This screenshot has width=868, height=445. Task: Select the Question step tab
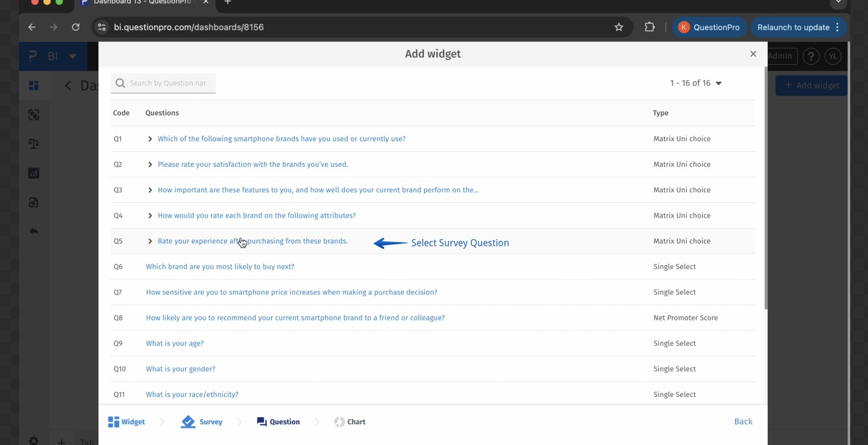[278, 422]
